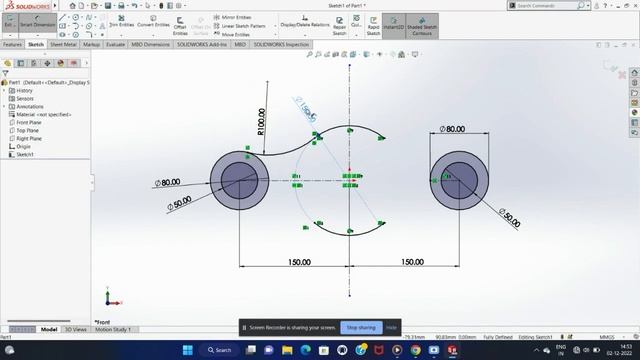
Task: Select Right Plane in feature tree
Action: point(25,138)
